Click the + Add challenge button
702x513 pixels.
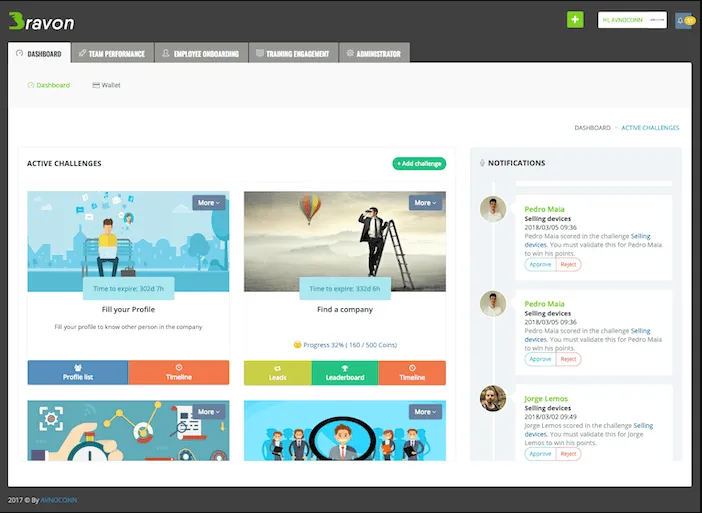419,163
